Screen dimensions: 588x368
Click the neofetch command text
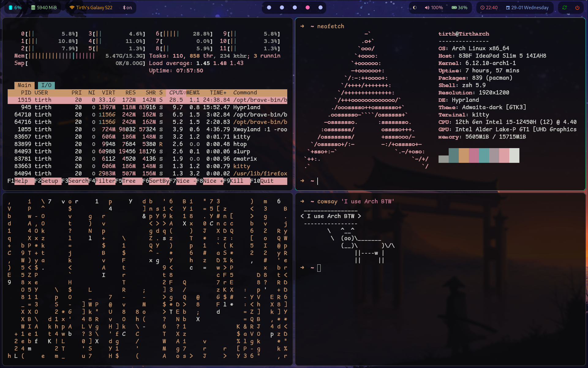tap(330, 26)
